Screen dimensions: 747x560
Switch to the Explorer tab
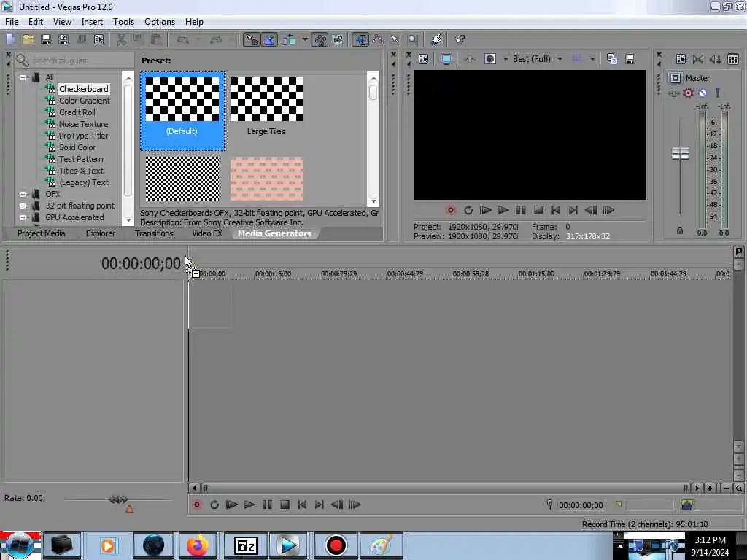coord(101,233)
